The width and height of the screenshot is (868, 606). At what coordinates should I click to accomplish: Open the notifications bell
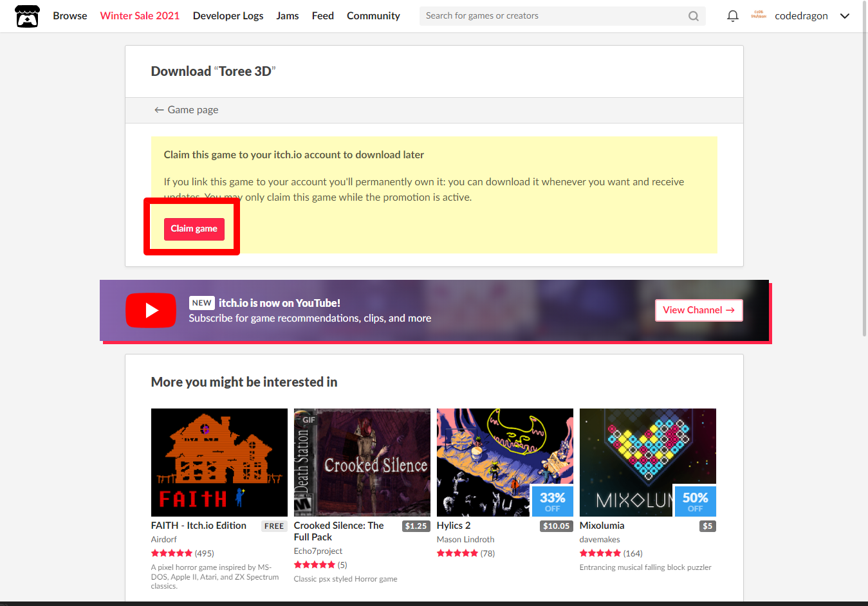(x=732, y=16)
